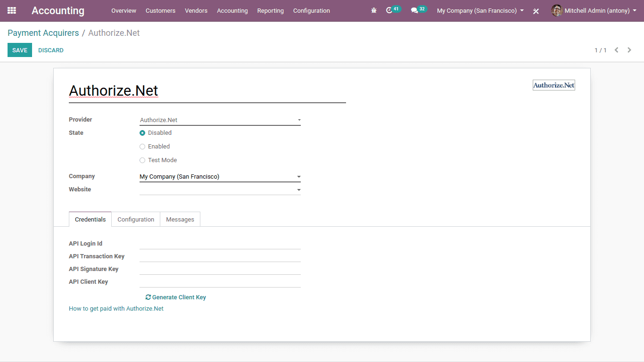Expand the Company dropdown arrow
The height and width of the screenshot is (362, 644).
[298, 177]
